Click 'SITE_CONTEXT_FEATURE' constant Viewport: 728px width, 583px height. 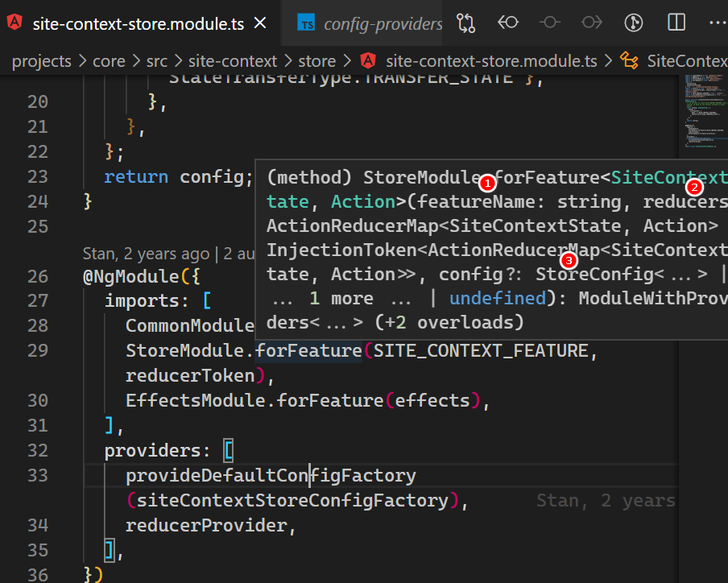481,350
